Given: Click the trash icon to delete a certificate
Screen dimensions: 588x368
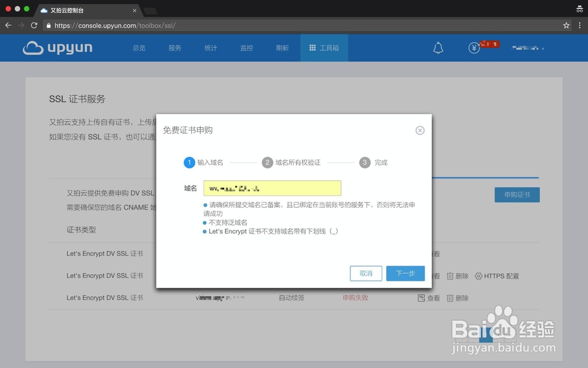Looking at the screenshot, I should [x=451, y=276].
